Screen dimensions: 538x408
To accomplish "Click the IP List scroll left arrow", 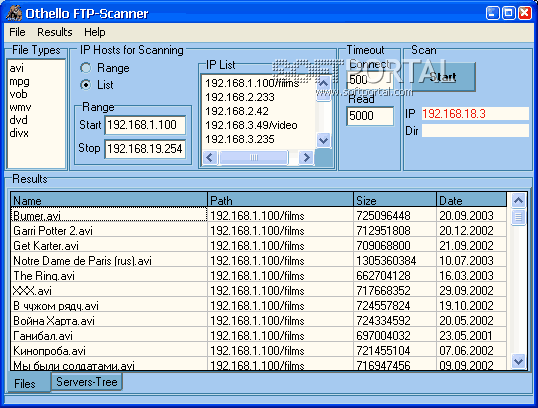I will [x=210, y=158].
